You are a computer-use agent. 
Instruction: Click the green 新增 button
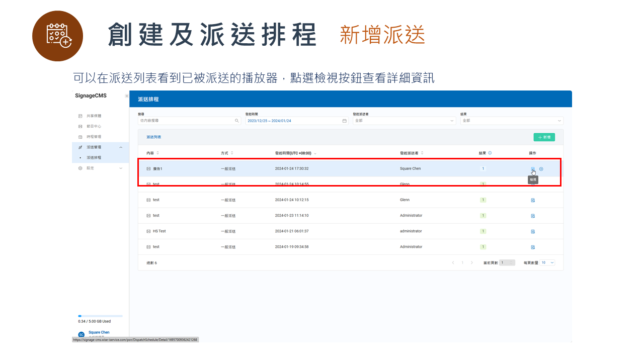[545, 137]
